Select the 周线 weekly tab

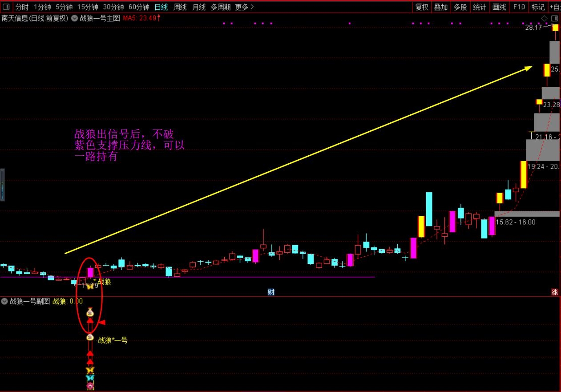point(180,7)
